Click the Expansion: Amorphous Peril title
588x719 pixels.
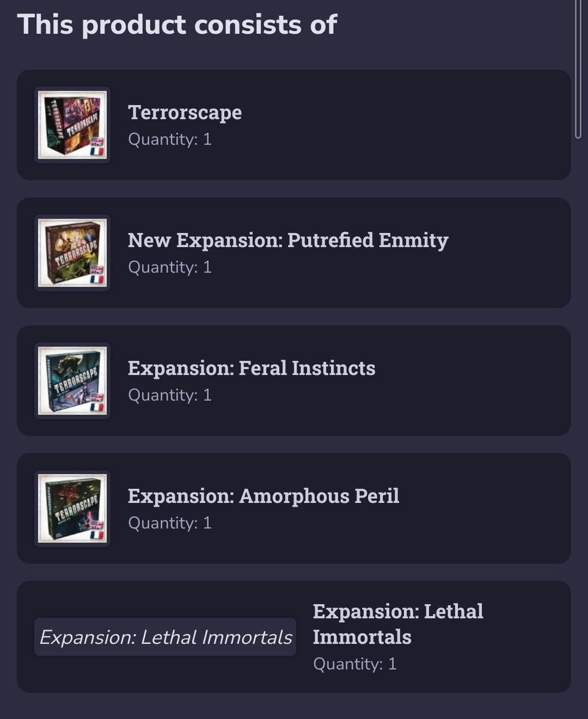coord(263,496)
